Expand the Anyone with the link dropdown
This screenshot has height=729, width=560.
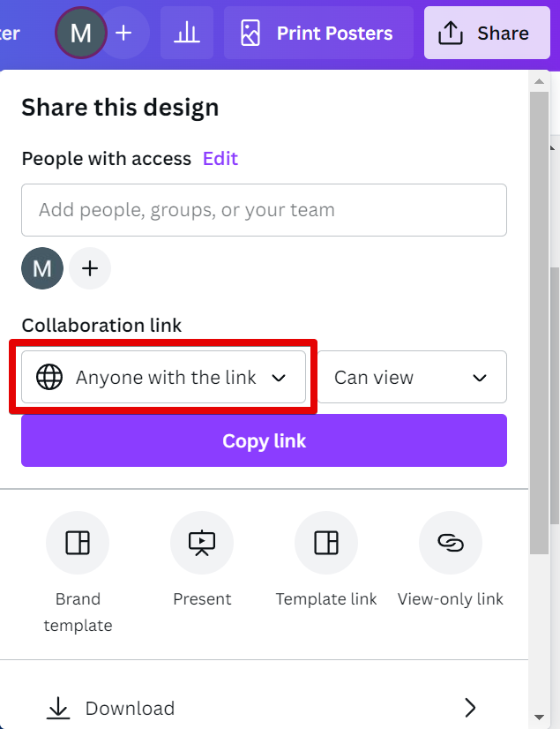pos(163,378)
